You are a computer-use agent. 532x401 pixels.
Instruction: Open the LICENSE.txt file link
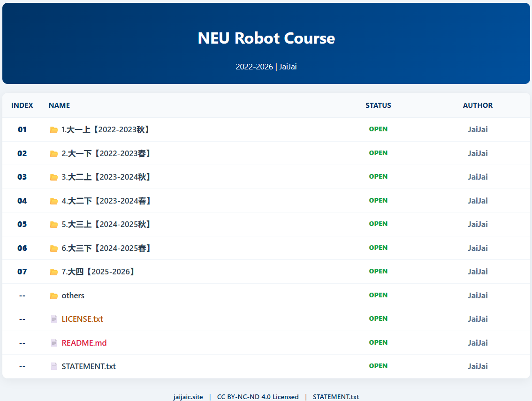tap(83, 318)
